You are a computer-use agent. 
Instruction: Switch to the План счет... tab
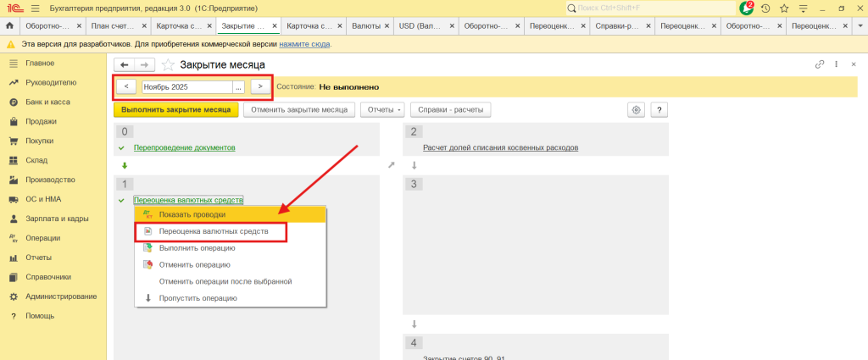tap(113, 26)
